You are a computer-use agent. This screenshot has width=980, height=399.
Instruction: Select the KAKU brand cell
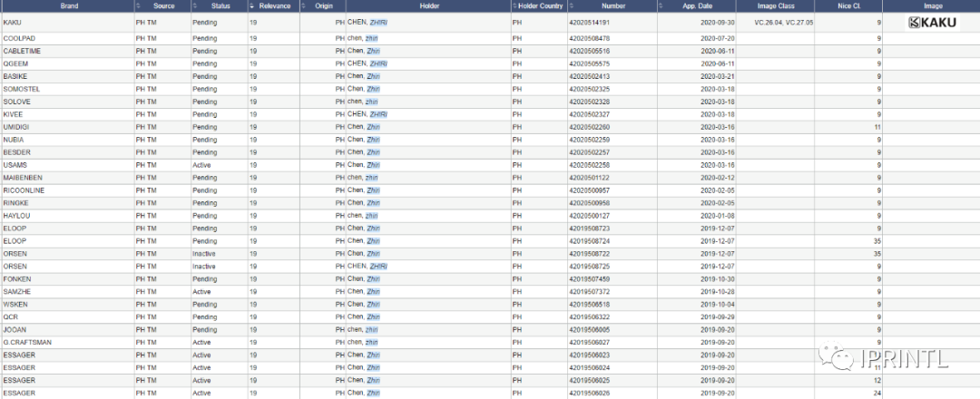click(x=67, y=23)
